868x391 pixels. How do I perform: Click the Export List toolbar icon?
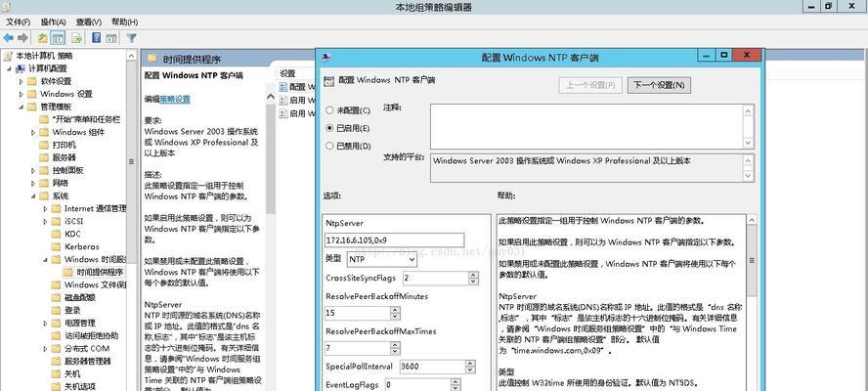[x=76, y=38]
